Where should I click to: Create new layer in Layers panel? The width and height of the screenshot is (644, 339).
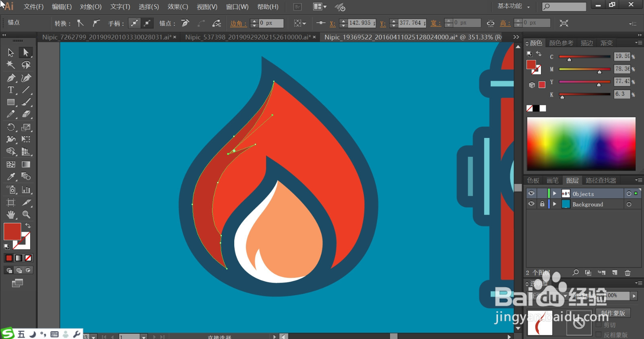pyautogui.click(x=615, y=273)
